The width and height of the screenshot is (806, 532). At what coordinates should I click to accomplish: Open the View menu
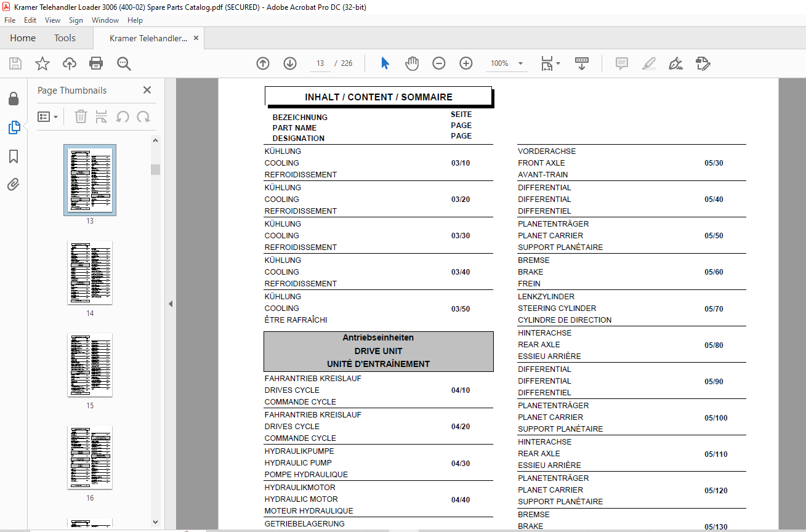pos(53,20)
